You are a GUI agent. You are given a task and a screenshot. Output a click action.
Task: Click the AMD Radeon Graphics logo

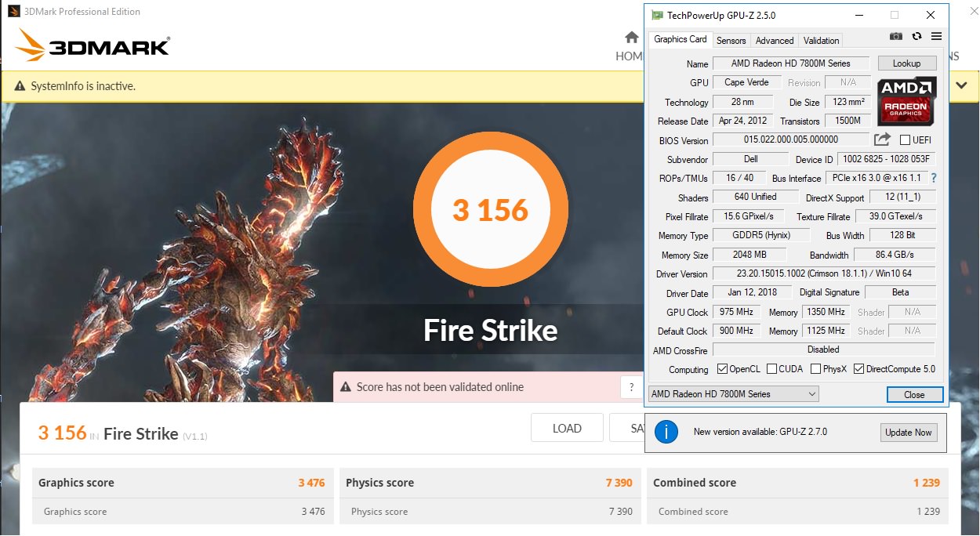pos(906,101)
